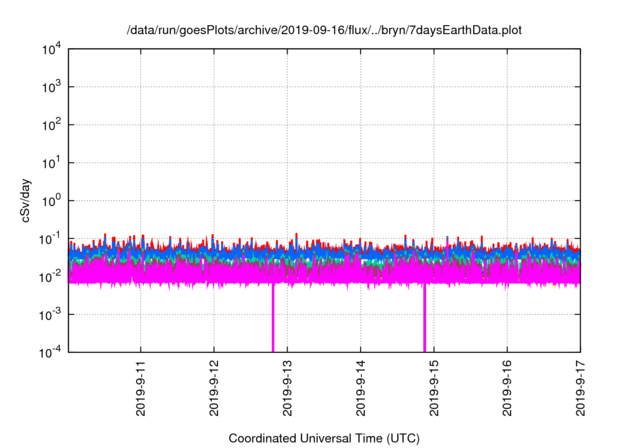Click the 2019-9-15 date tick label
640x448 pixels.
(434, 388)
